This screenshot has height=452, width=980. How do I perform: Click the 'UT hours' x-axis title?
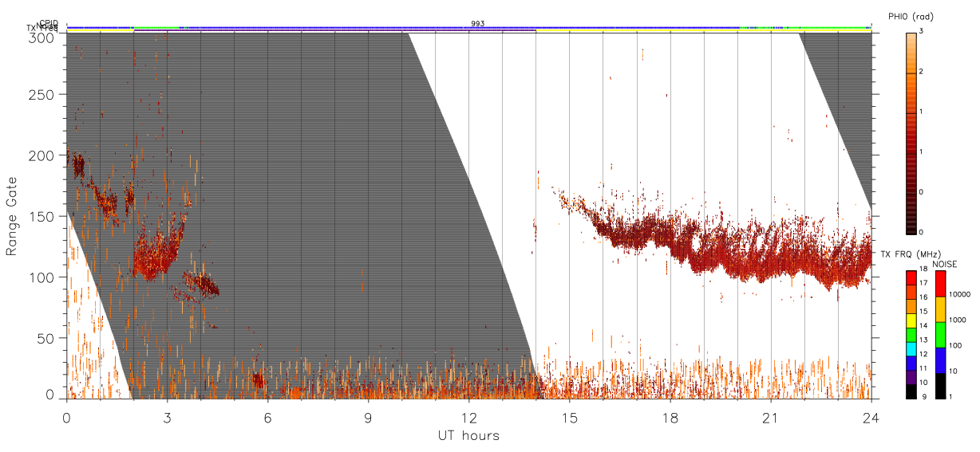click(468, 436)
